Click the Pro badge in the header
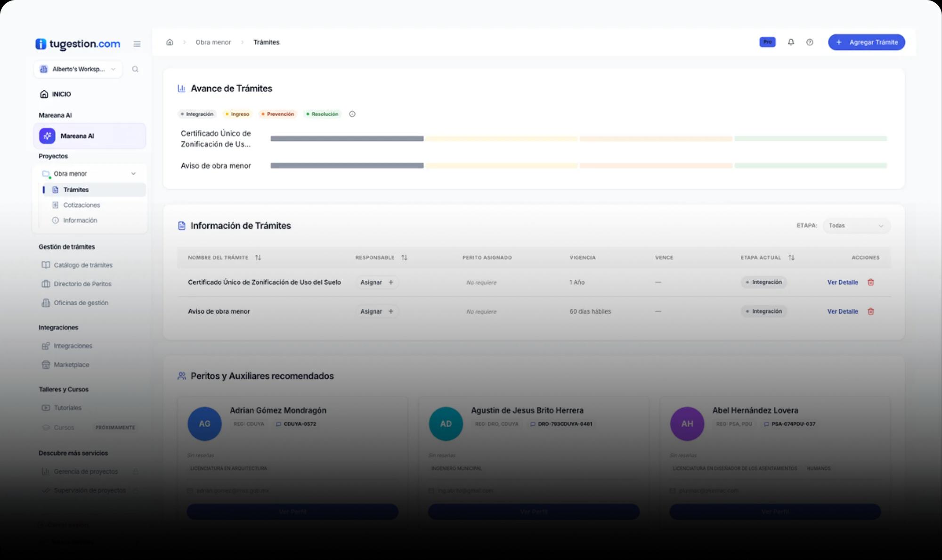Screen dimensions: 942x560 pyautogui.click(x=767, y=42)
